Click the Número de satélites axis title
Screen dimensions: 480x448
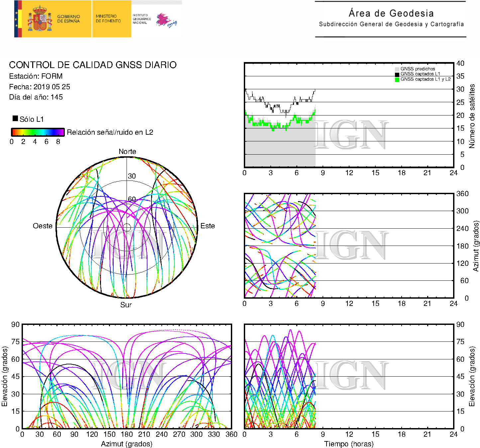(472, 116)
